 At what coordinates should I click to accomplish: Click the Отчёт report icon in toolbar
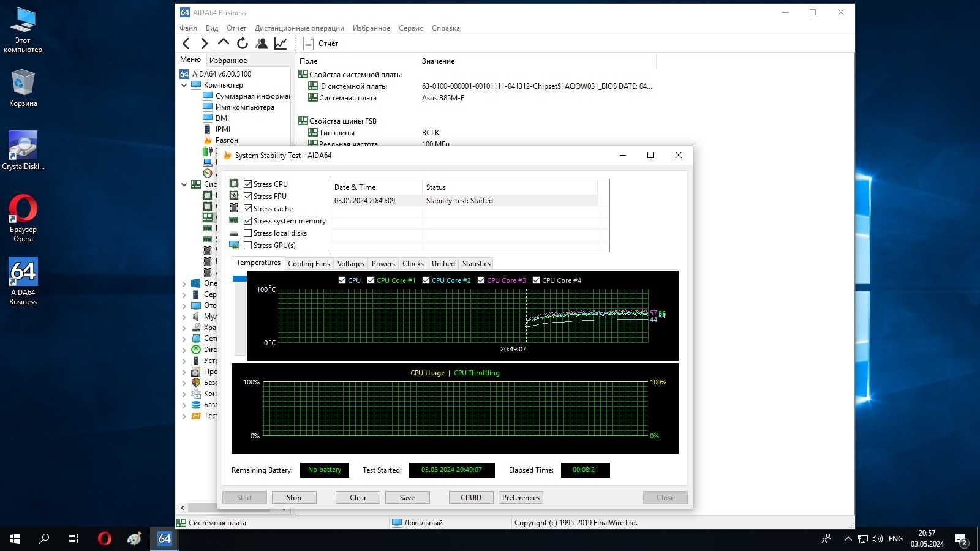pos(309,43)
